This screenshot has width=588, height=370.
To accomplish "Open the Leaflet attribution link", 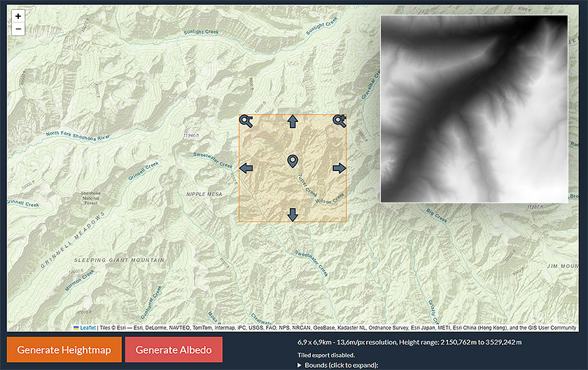I will pyautogui.click(x=87, y=328).
